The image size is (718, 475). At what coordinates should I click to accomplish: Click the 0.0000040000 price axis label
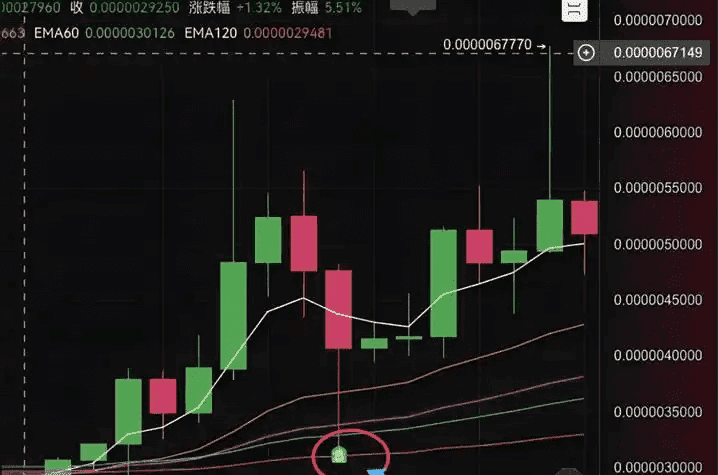point(658,355)
